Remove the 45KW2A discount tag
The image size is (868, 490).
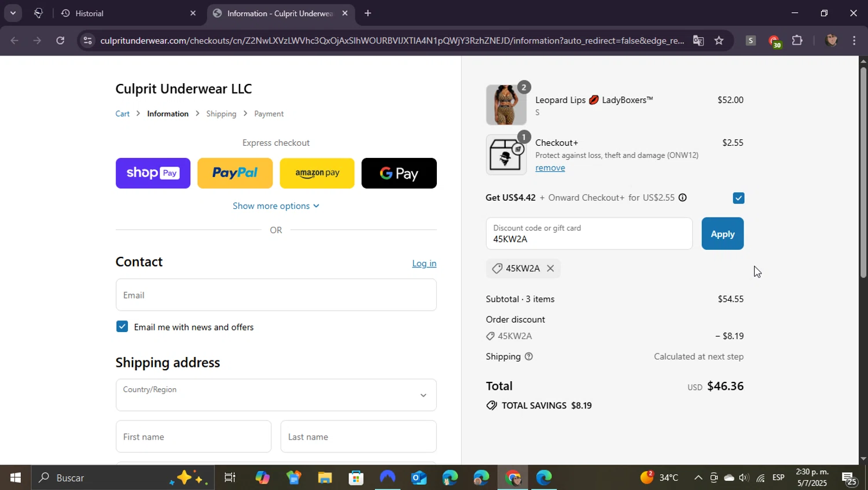550,268
